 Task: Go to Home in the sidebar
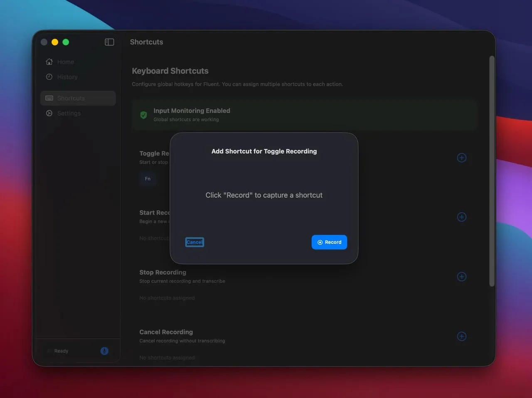[65, 62]
